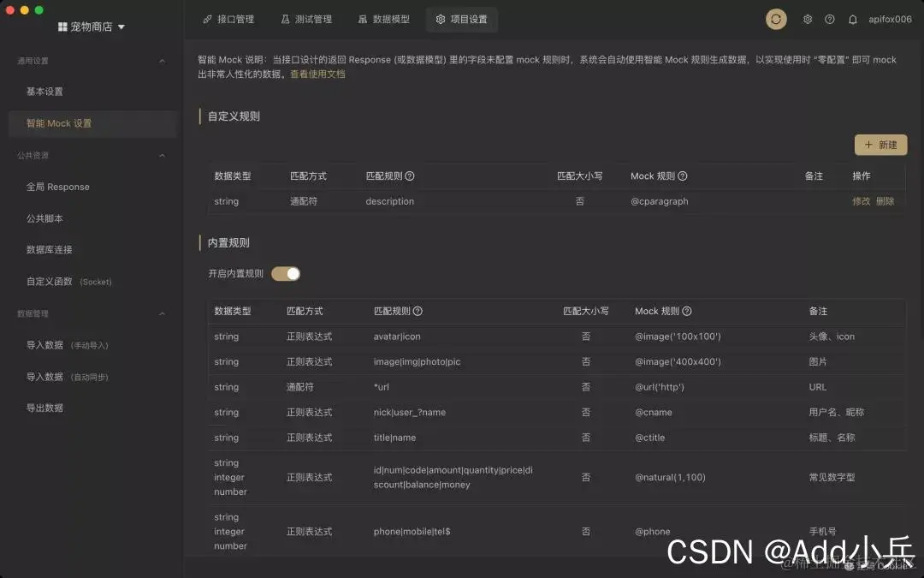Screen dimensions: 924x578
Task: Open the 宠物商店 project switcher
Action: click(92, 26)
